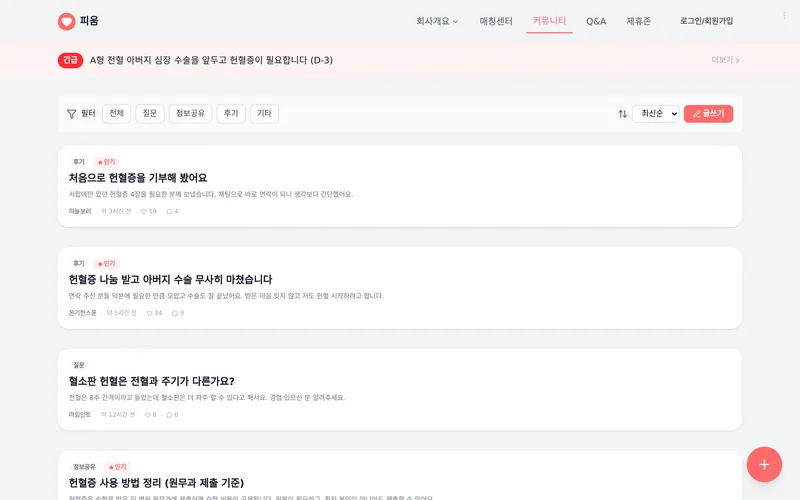Viewport: 800px width, 500px height.
Task: Click the filter funnel icon
Action: pos(71,114)
